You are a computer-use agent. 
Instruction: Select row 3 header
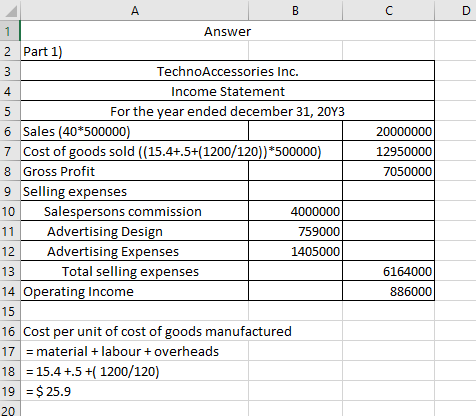[x=10, y=71]
